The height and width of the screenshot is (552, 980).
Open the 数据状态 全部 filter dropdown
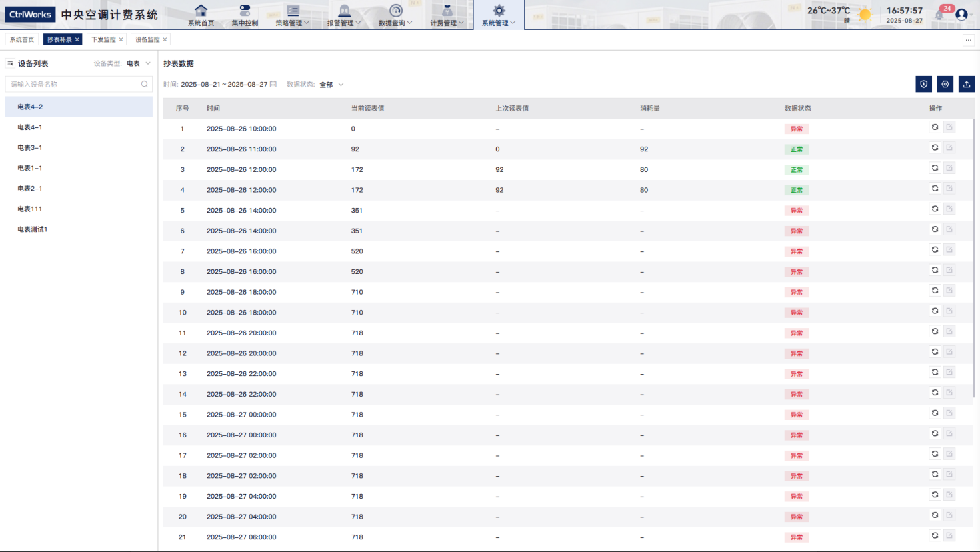pos(331,85)
